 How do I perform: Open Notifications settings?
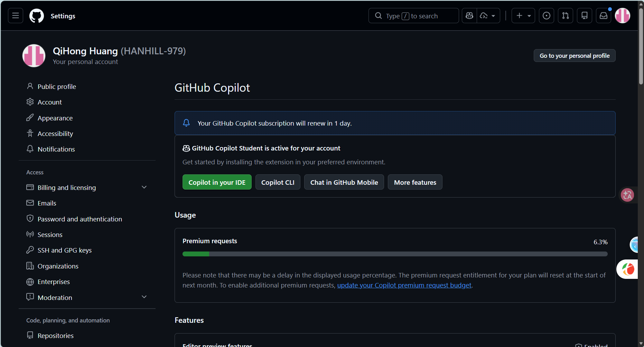(x=56, y=149)
